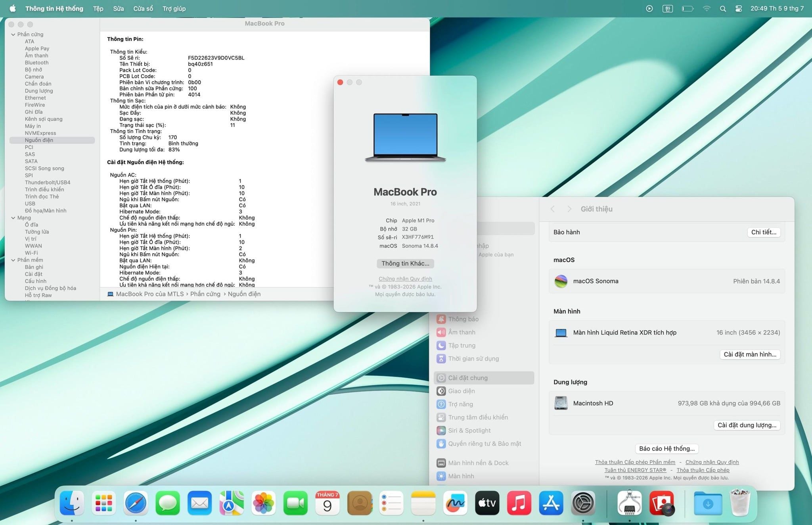Open the Cửa sổ menu
Image resolution: width=812 pixels, height=525 pixels.
tap(143, 8)
